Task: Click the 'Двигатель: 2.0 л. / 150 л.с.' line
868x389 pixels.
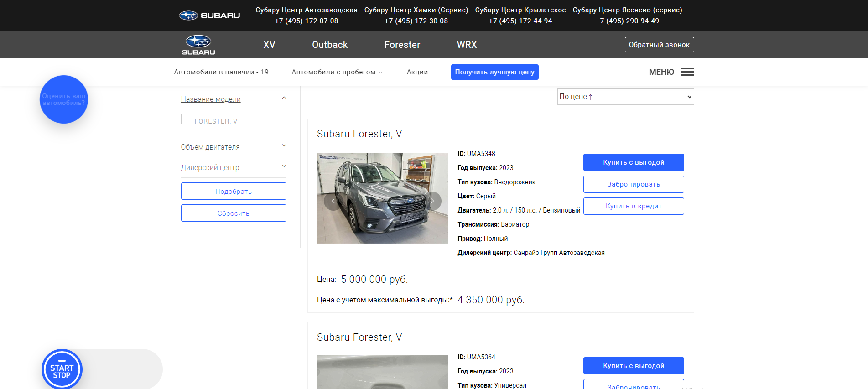Action: click(x=519, y=210)
